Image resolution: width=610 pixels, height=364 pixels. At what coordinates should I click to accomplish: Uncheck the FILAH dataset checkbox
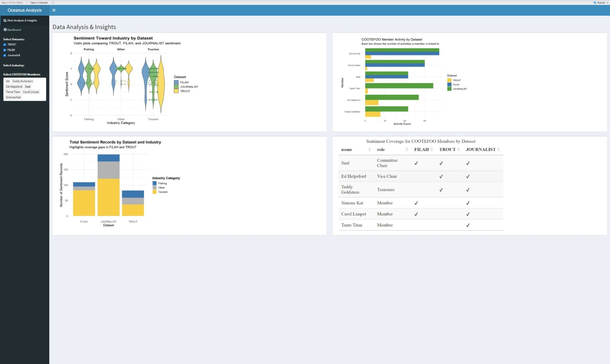pyautogui.click(x=5, y=50)
